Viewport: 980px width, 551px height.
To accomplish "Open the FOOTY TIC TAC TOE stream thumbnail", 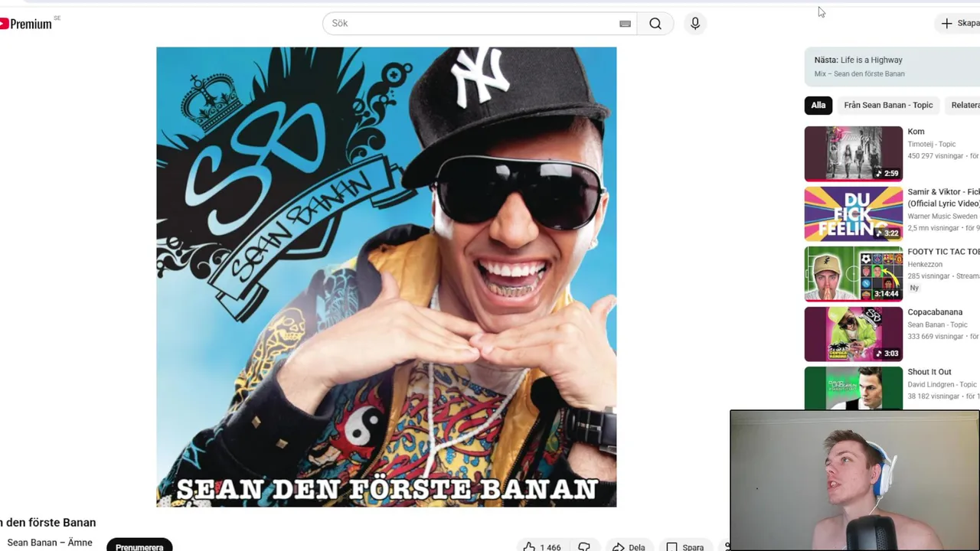I will pyautogui.click(x=854, y=274).
